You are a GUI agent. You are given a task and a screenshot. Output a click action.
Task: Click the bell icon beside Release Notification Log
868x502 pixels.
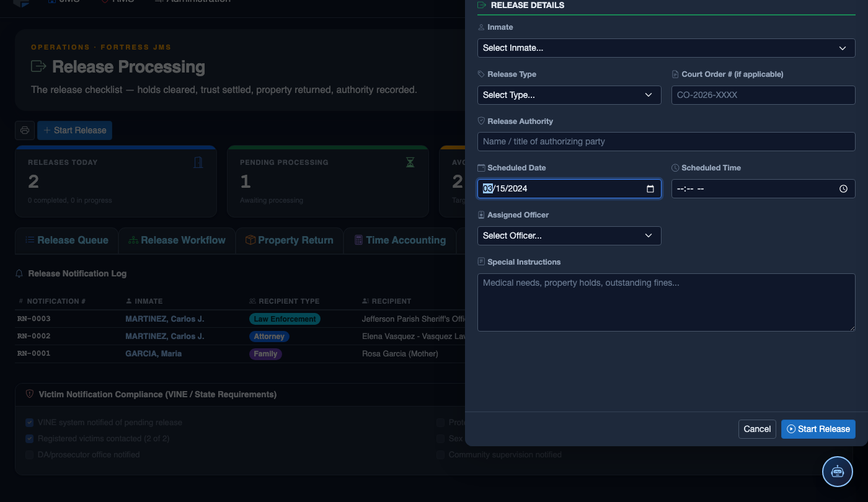[x=20, y=273]
